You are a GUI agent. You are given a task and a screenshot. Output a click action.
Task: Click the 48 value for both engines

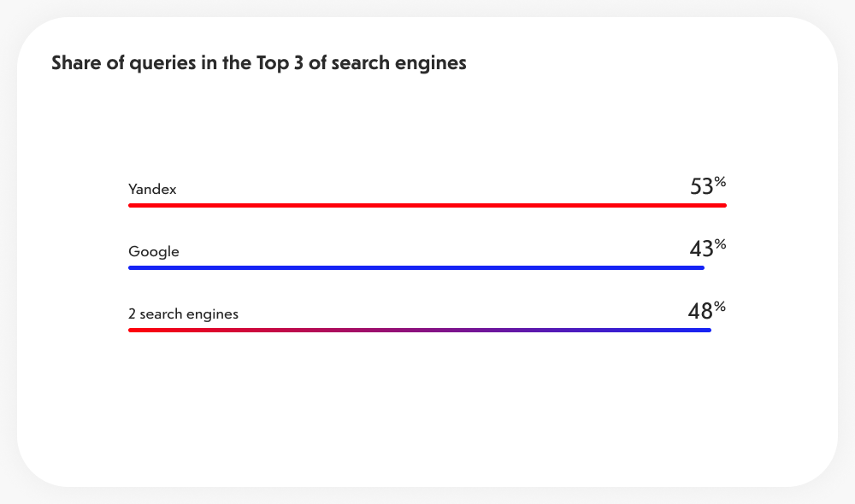pyautogui.click(x=700, y=311)
